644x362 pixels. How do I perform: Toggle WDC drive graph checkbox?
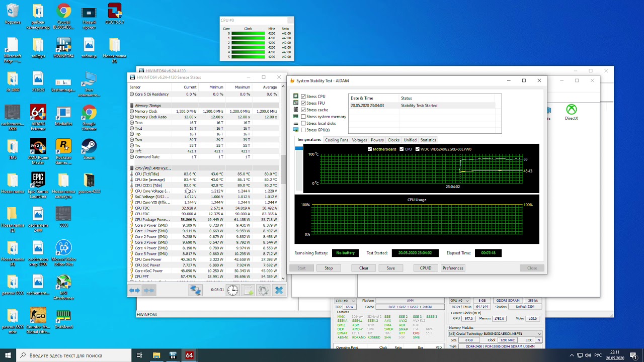(x=417, y=149)
